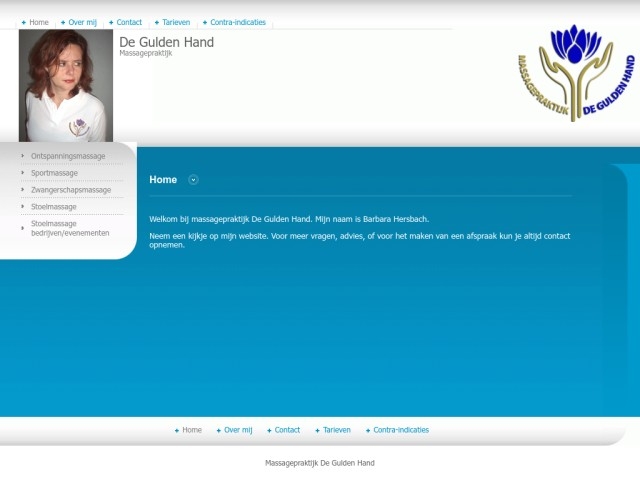Open Stoelmassage bedrijven/evenementen sidebar link
The height and width of the screenshot is (480, 640).
click(70, 228)
